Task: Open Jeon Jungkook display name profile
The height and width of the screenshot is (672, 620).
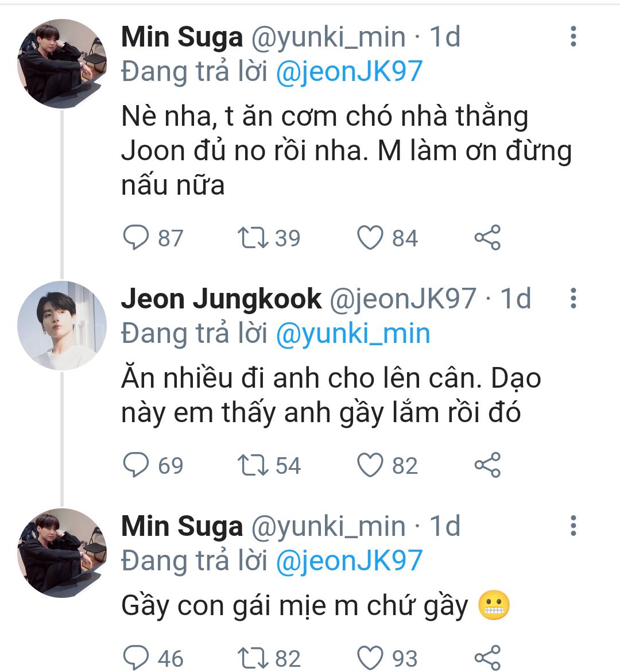Action: tap(221, 299)
